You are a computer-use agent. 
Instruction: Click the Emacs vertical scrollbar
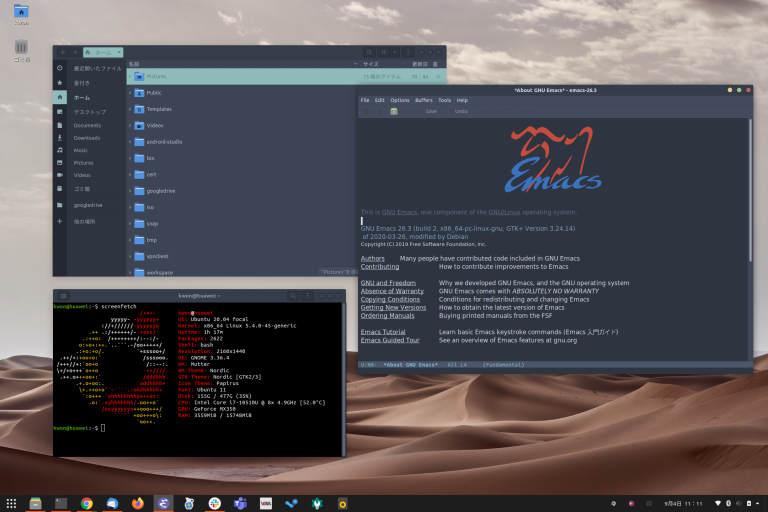(x=750, y=190)
